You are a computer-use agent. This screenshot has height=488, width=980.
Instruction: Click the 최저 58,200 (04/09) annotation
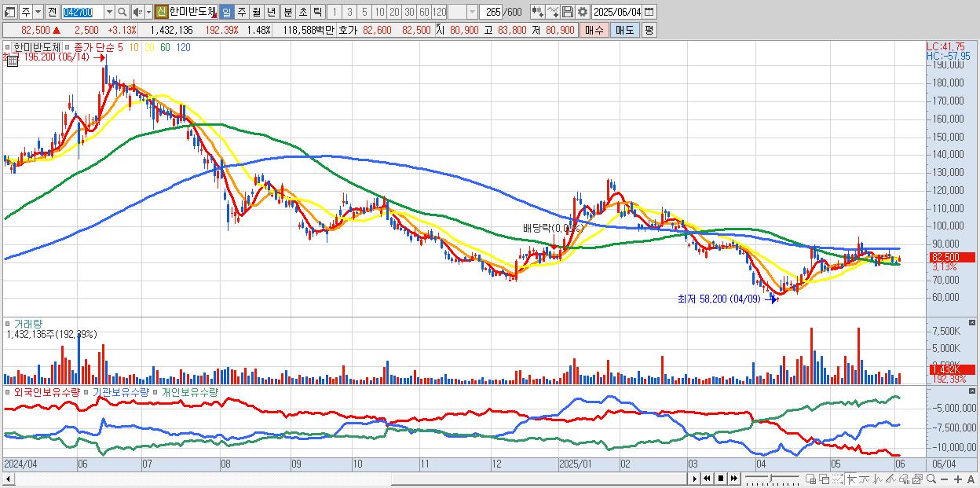pos(719,299)
